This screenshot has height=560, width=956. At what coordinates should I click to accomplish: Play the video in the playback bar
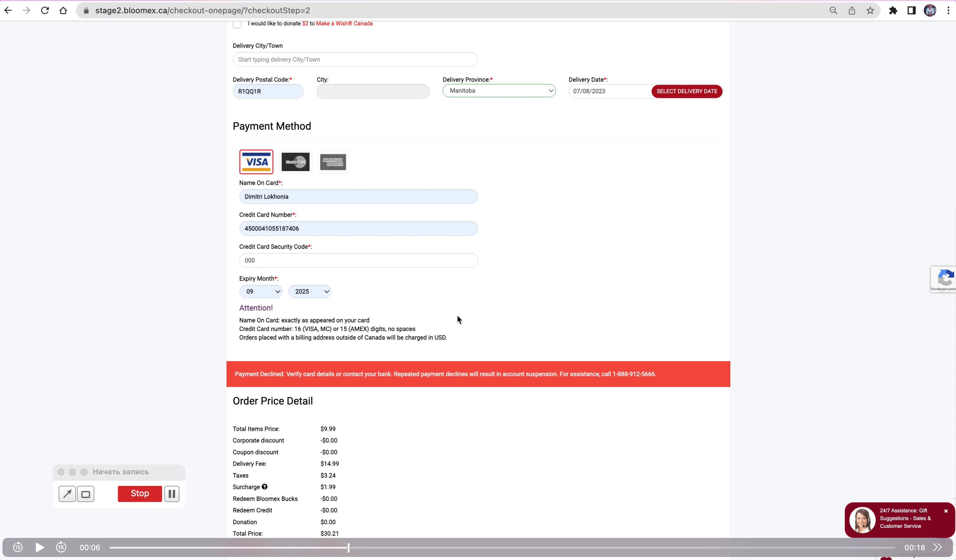point(40,547)
